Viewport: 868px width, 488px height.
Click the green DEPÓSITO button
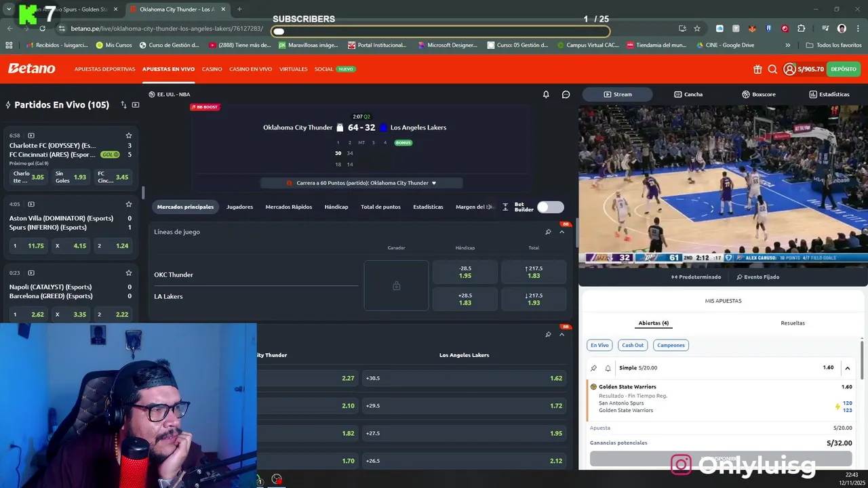click(844, 69)
